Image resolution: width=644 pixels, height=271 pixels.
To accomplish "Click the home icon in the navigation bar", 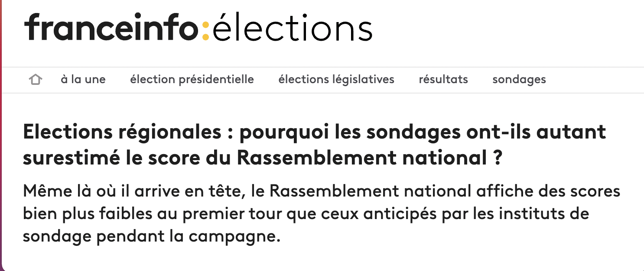I will [x=35, y=80].
